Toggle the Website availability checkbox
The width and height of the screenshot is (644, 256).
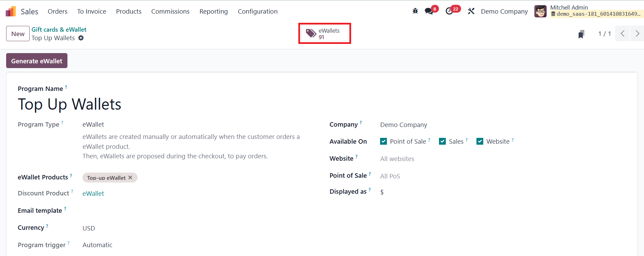(480, 141)
